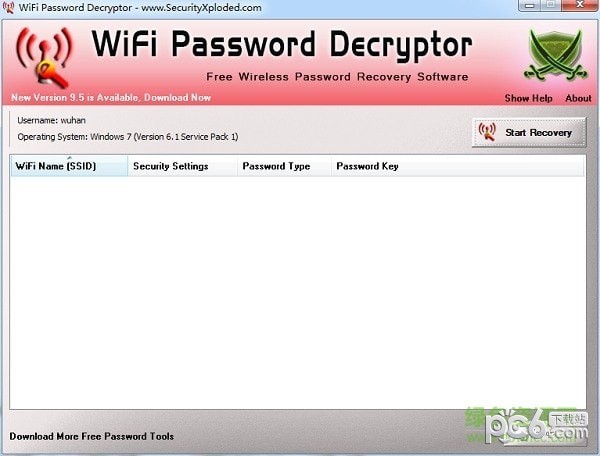Open the Show Help link
This screenshot has width=600, height=456.
coord(528,98)
